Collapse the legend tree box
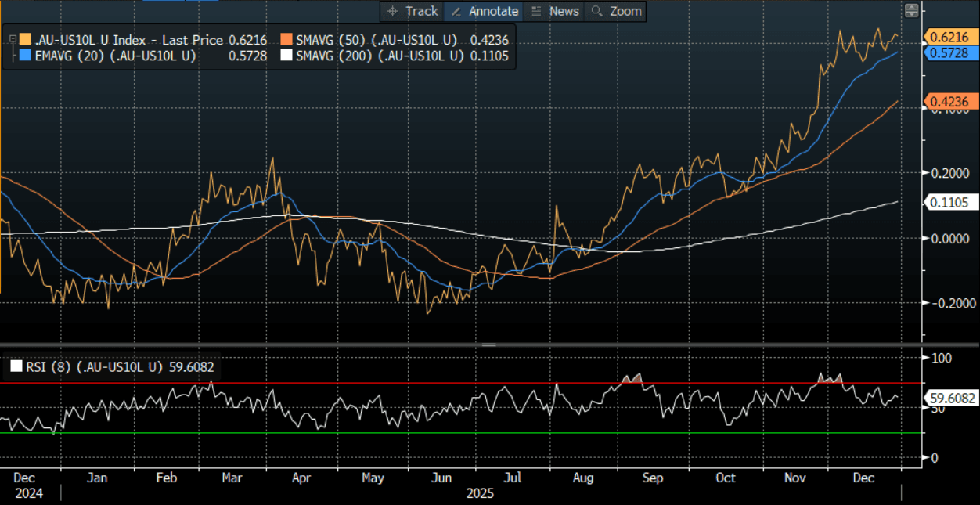This screenshot has height=505, width=980. point(12,36)
